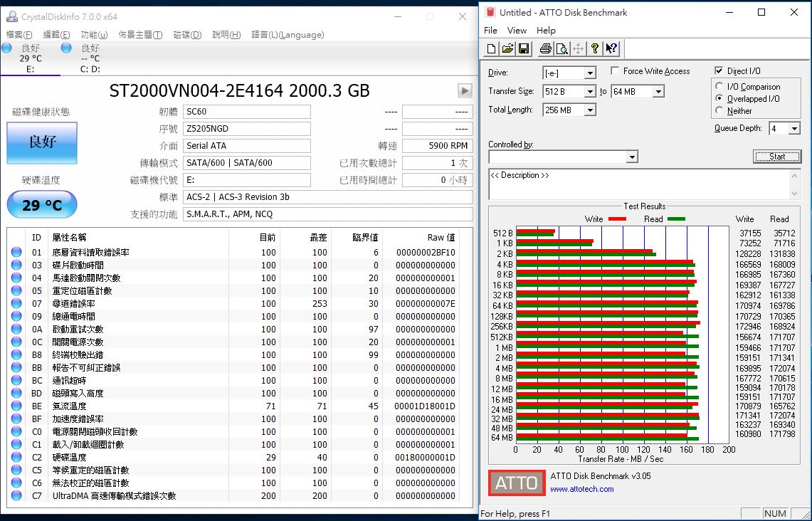Screen dimensions: 812x521
Task: Open the Total Length dropdown 256 MB
Action: point(590,110)
